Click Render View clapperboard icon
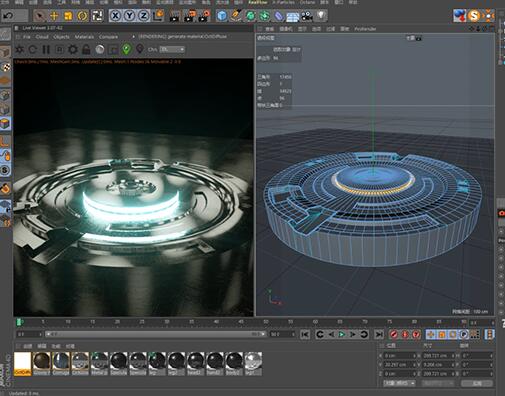This screenshot has width=505, height=396. pos(174,16)
